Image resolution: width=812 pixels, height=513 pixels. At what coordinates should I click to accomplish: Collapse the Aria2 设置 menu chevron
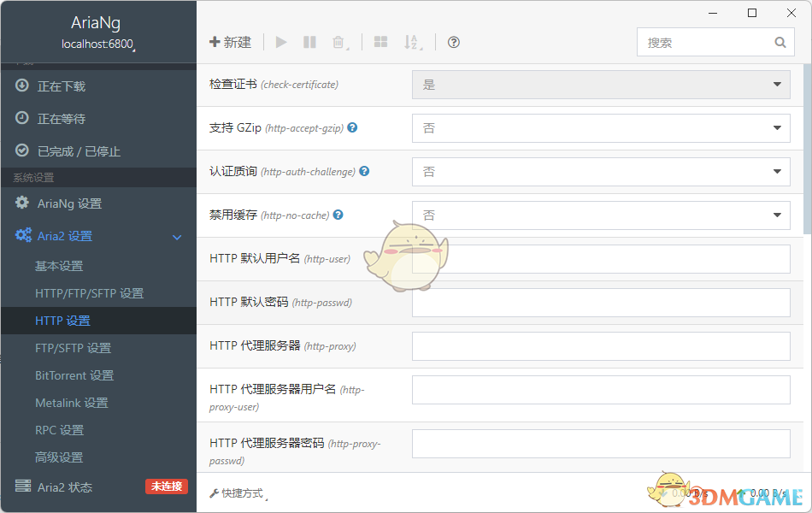click(x=177, y=238)
